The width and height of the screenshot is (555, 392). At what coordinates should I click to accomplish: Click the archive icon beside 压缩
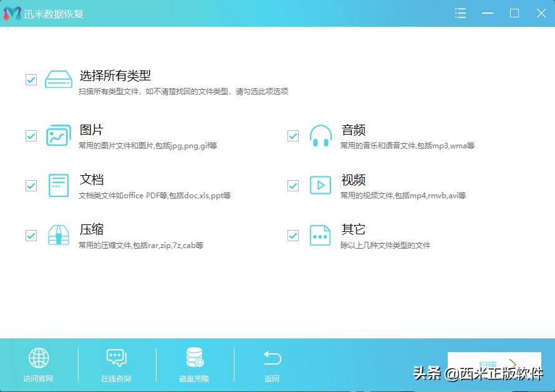[x=58, y=235]
